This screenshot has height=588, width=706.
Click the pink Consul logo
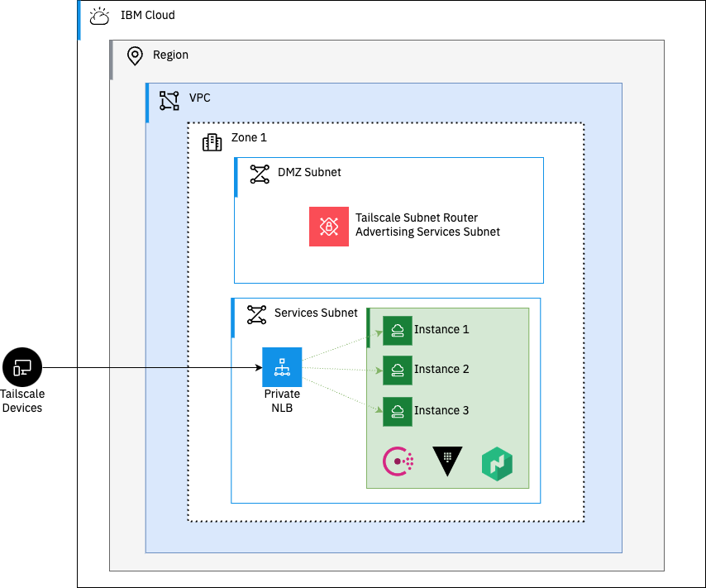tap(398, 461)
